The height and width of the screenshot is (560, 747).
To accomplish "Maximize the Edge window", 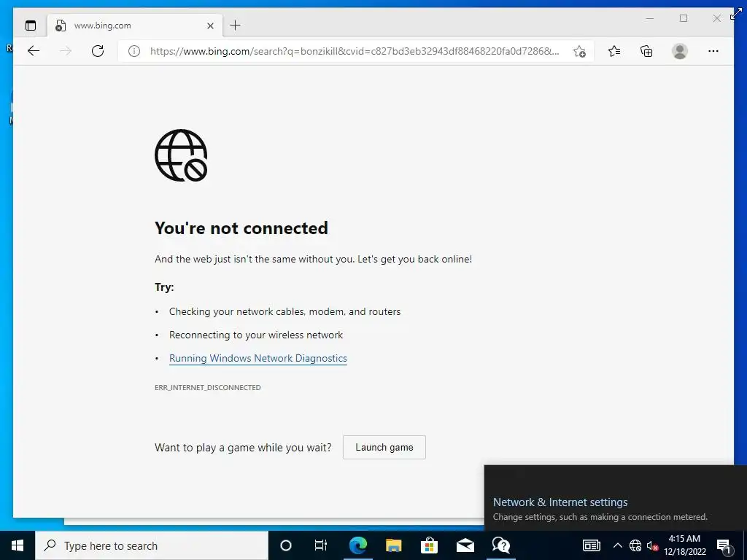I will point(684,18).
